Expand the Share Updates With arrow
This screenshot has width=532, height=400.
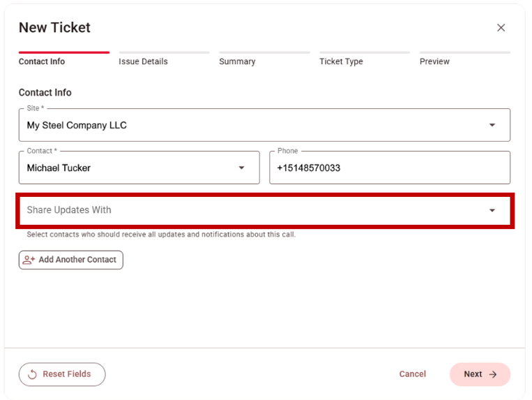[x=492, y=211]
